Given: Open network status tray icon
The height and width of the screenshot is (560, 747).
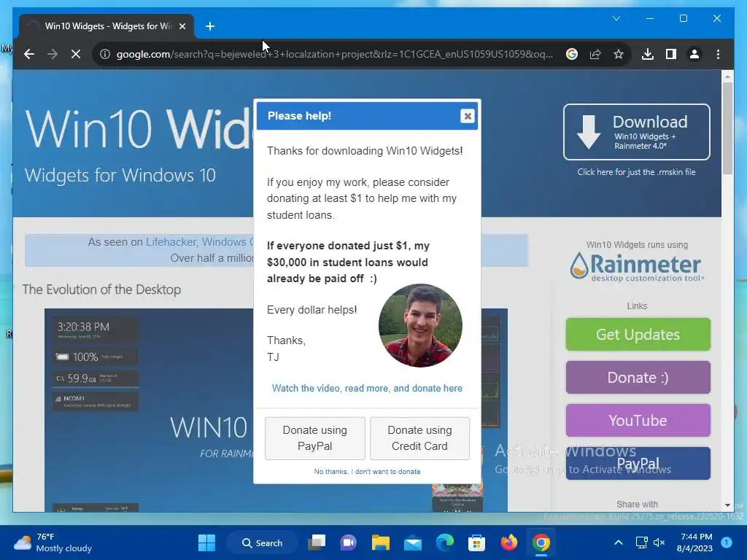Looking at the screenshot, I should click(641, 542).
